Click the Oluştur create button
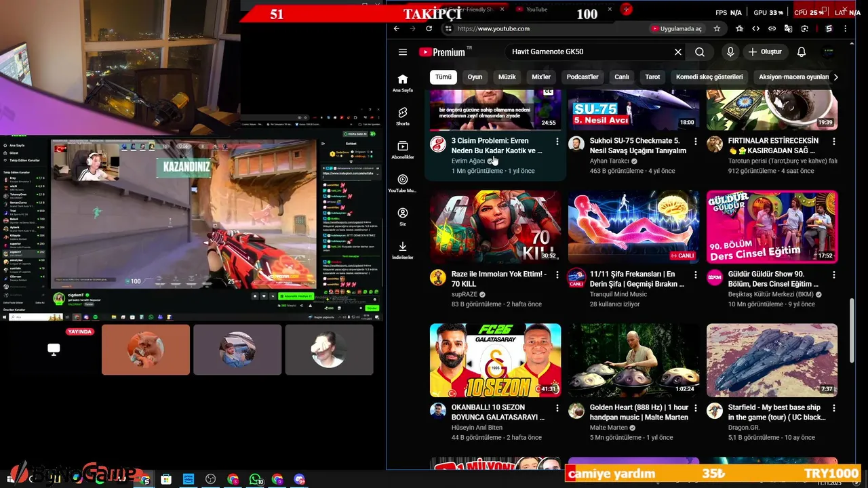Viewport: 868px width, 488px height. 765,52
